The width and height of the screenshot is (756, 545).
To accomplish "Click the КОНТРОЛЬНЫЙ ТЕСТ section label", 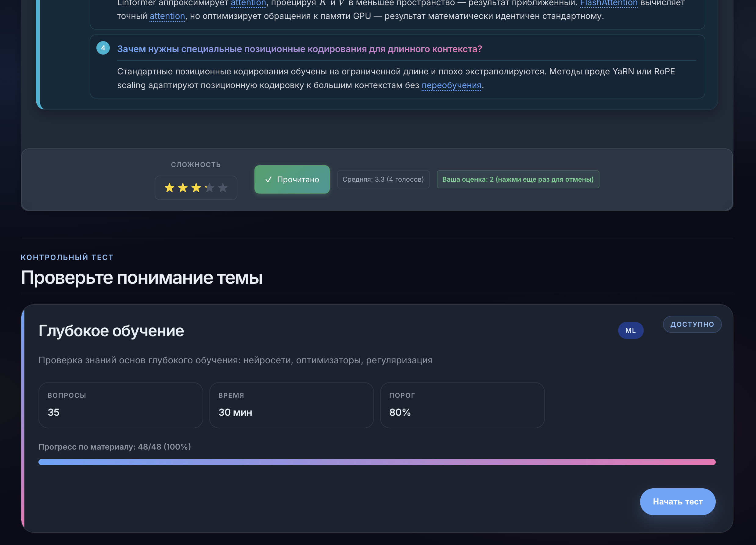I will point(67,257).
